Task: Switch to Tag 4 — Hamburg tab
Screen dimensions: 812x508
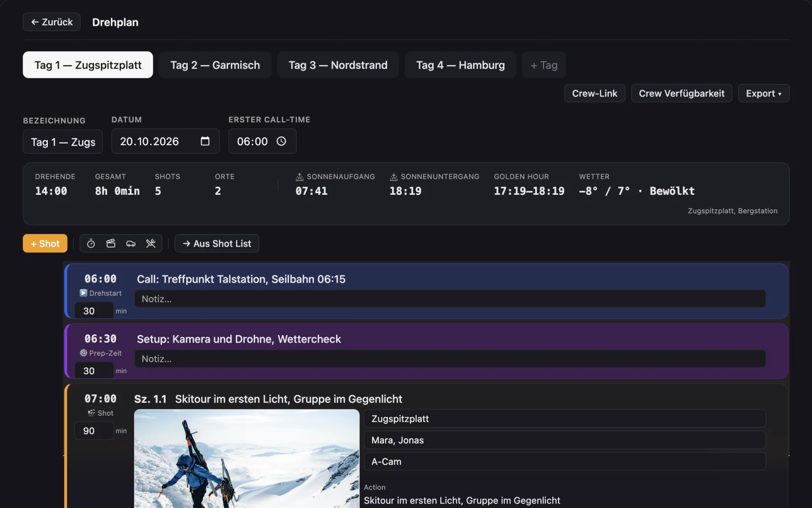Action: (x=460, y=65)
